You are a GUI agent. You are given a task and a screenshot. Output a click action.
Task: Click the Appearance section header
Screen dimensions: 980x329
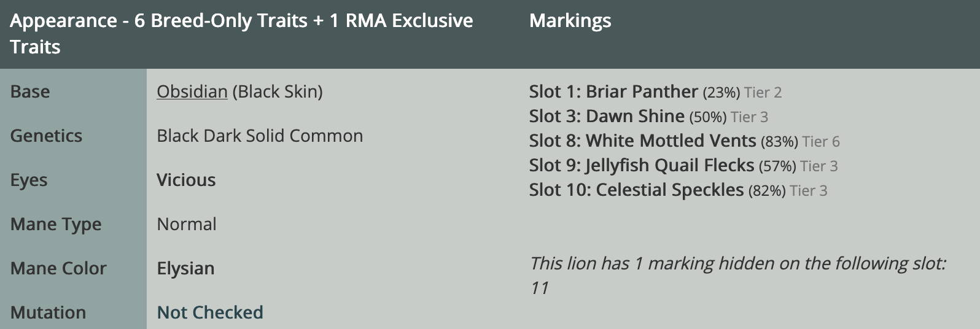click(x=241, y=34)
